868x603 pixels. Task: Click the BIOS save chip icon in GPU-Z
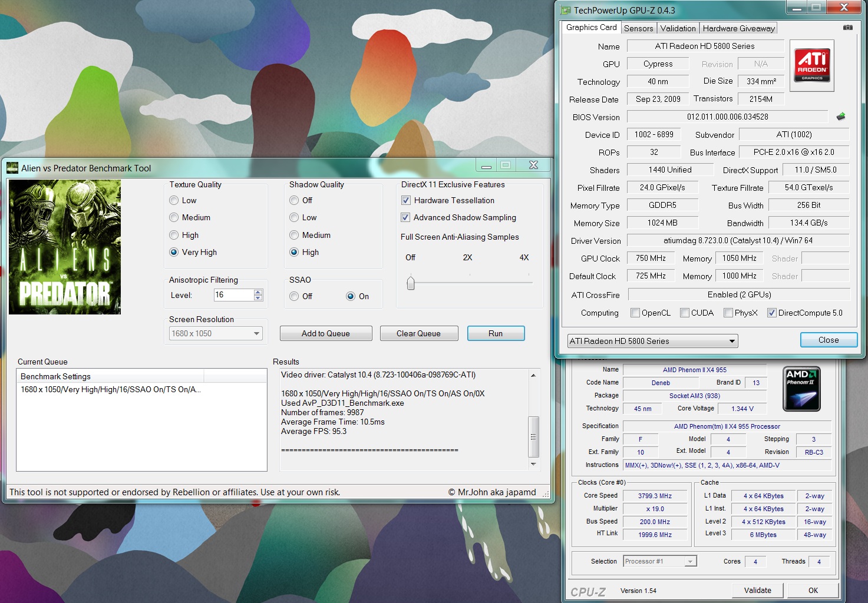(x=841, y=116)
